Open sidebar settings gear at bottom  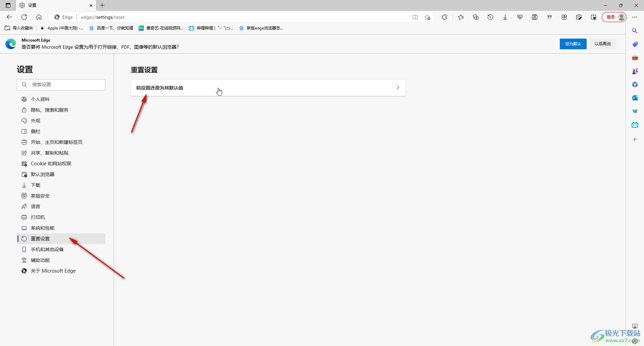(x=635, y=341)
